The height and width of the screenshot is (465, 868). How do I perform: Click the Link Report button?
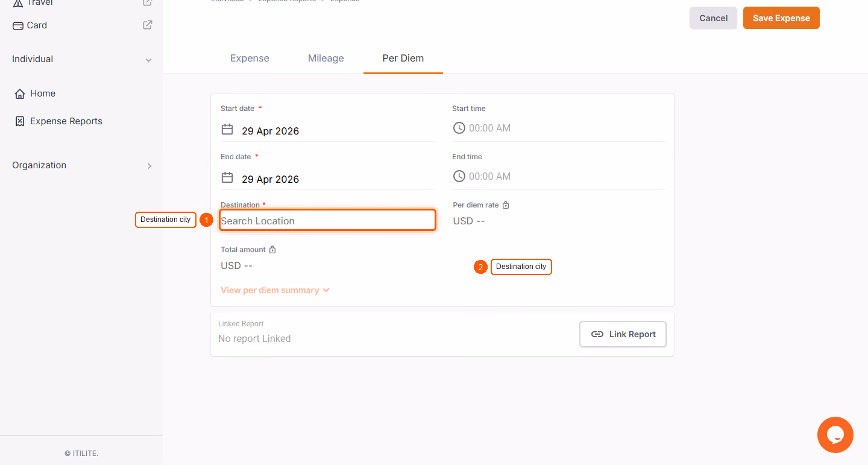[623, 334]
